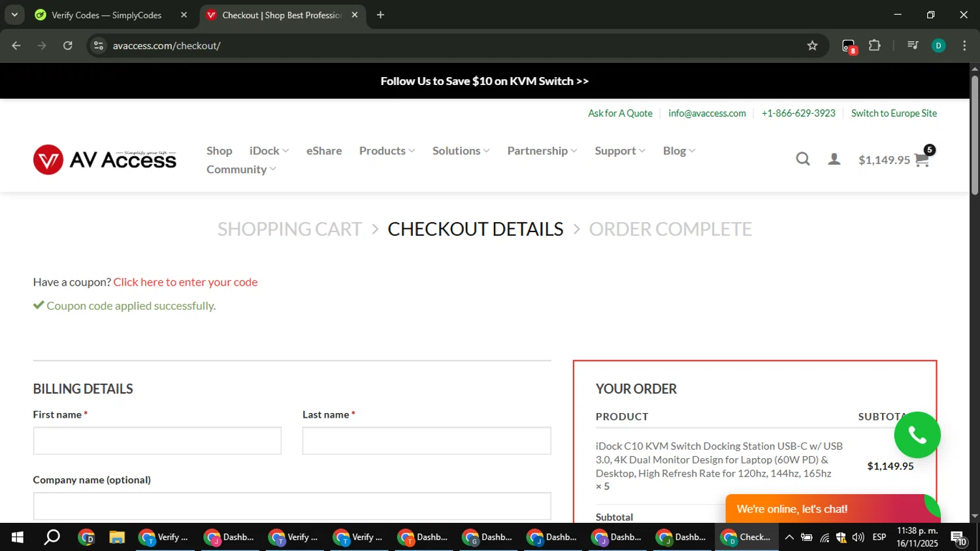Open the shopping cart icon with 5 items
This screenshot has width=980, height=551.
[923, 159]
